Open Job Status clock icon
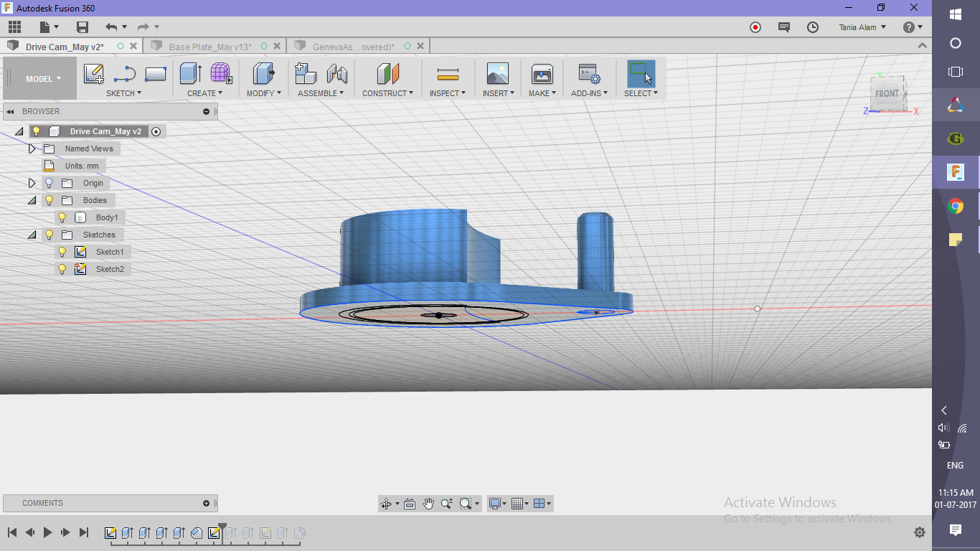Screen dimensions: 980x551 click(x=813, y=27)
